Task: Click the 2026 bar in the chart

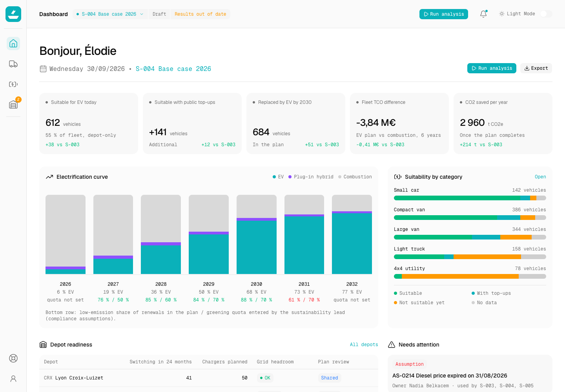Action: 66,234
